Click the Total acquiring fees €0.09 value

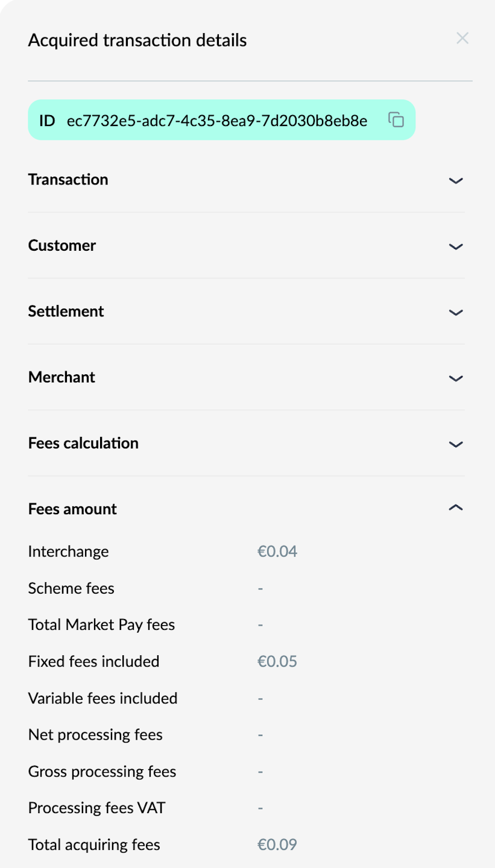point(277,844)
